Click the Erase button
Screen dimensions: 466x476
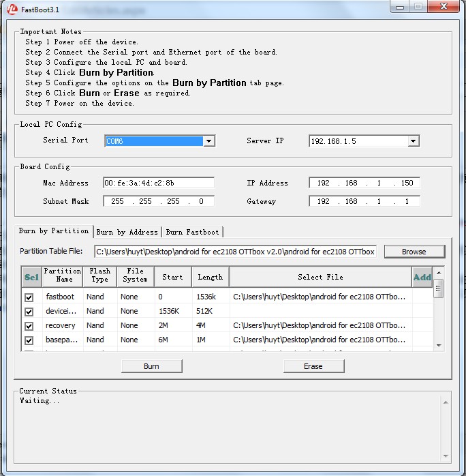pyautogui.click(x=313, y=366)
